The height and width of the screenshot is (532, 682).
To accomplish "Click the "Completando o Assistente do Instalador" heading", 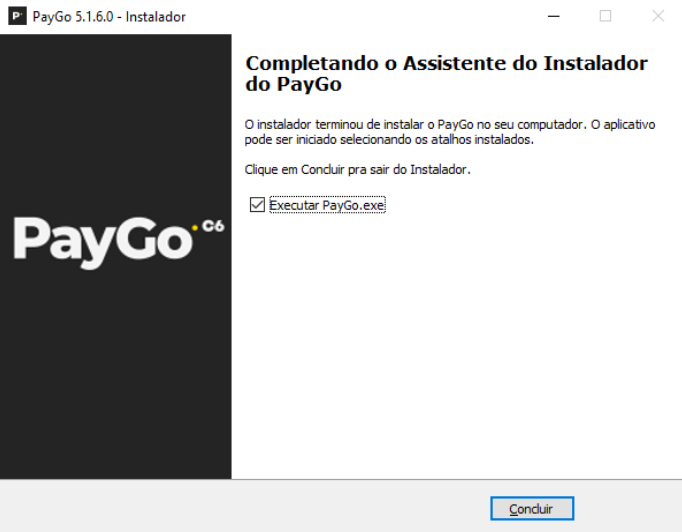I will click(x=446, y=73).
